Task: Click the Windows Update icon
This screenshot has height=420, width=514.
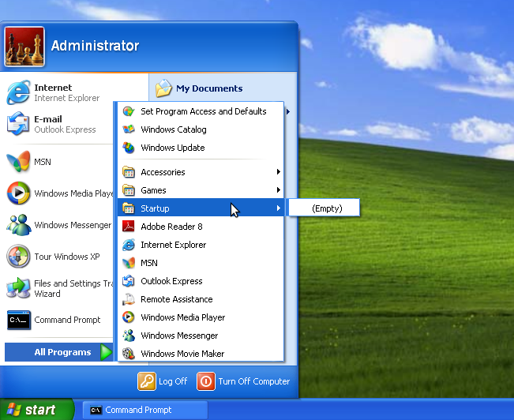Action: 129,148
